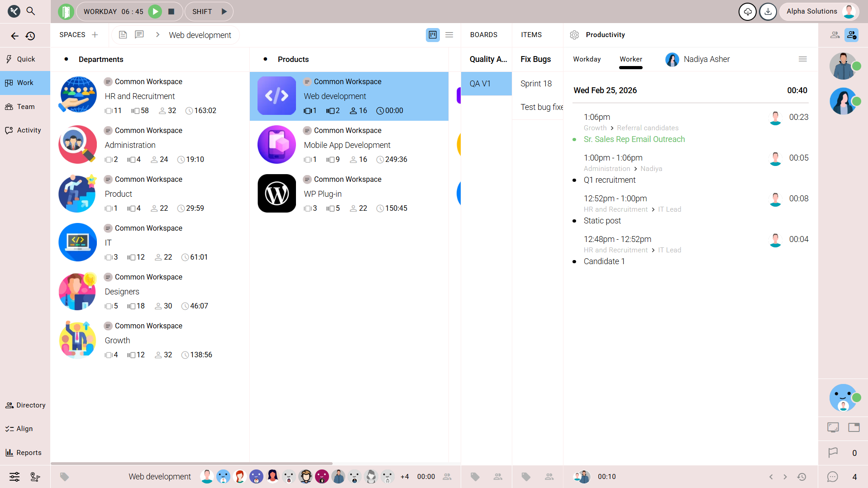868x488 pixels.
Task: Toggle the user status icon at top right
Action: tap(851, 35)
